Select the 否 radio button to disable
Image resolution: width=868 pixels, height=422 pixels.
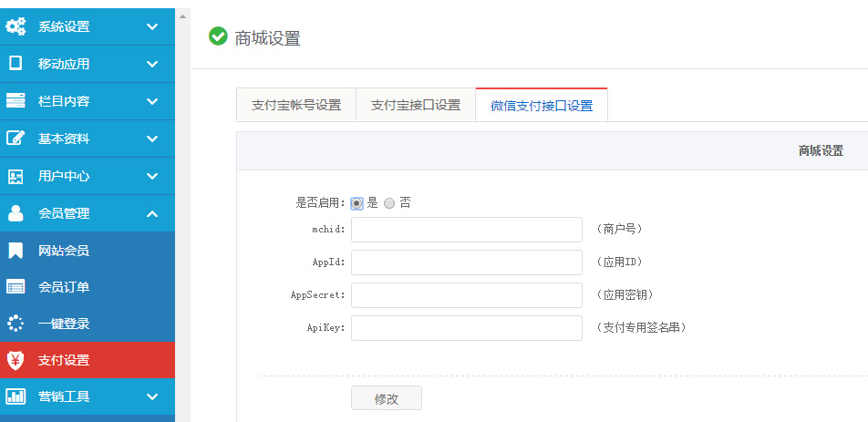pyautogui.click(x=389, y=203)
